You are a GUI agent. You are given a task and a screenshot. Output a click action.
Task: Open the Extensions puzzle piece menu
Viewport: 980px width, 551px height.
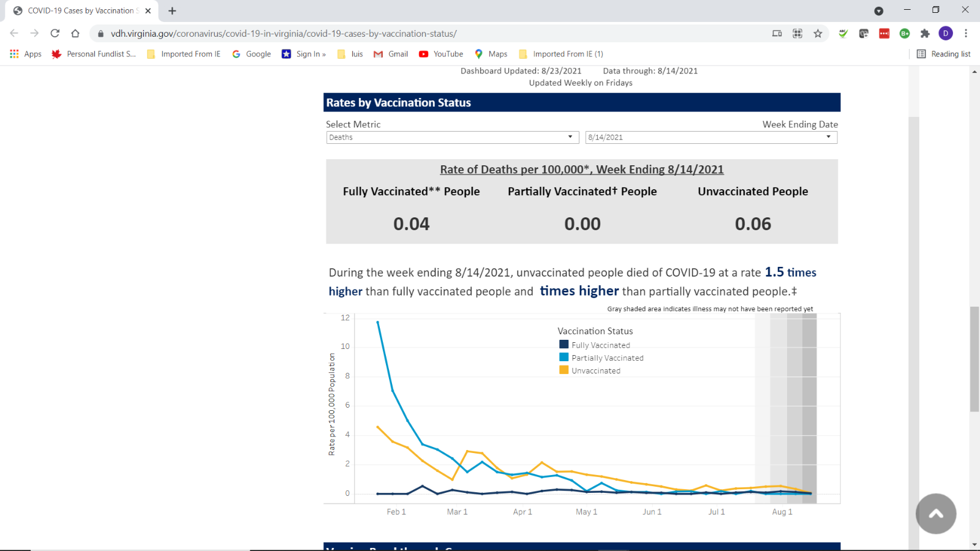[x=925, y=34]
